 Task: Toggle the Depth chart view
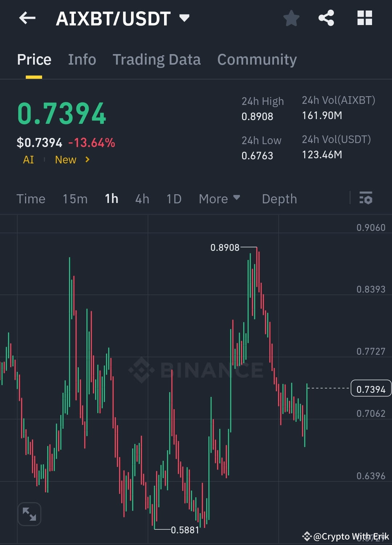[x=279, y=199]
